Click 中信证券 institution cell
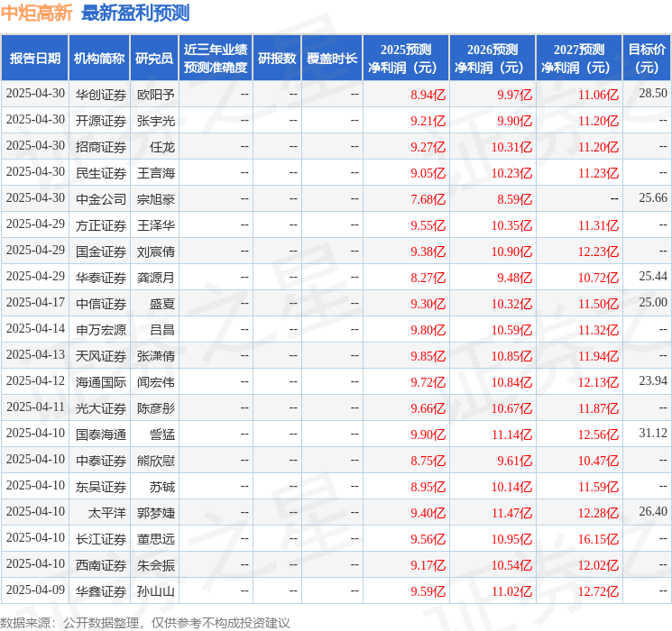Screen dimensions: 672x631 tap(101, 304)
